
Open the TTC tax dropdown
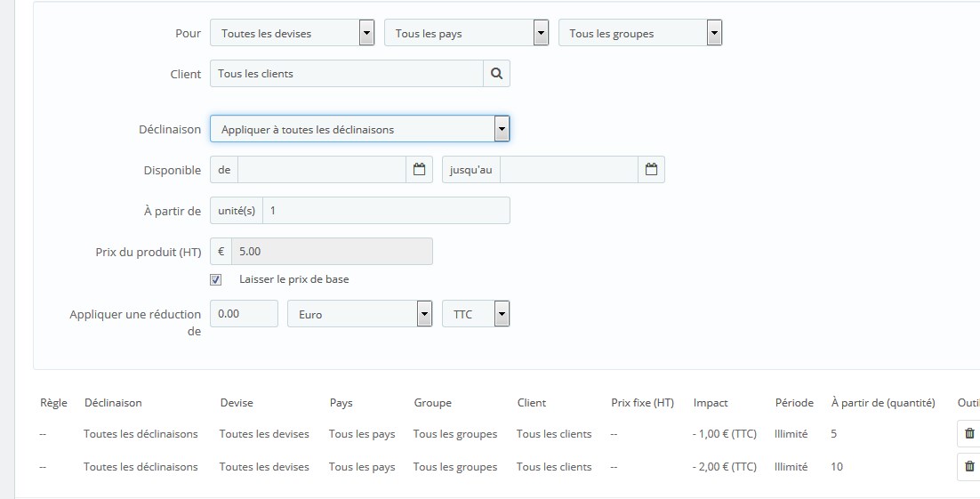coord(477,314)
